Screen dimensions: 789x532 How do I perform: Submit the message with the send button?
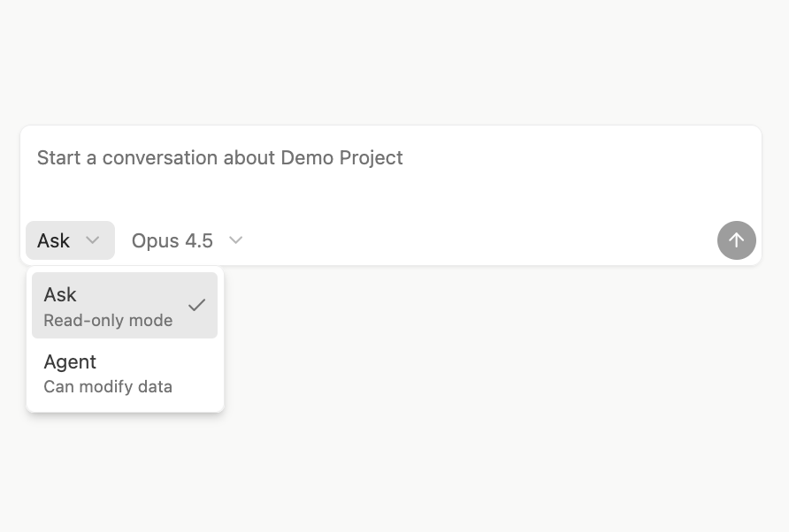tap(736, 240)
